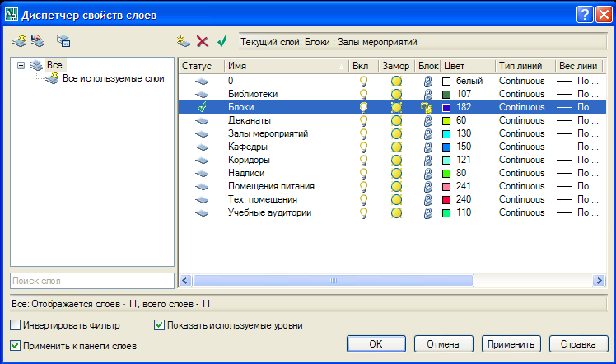Lock the Учебные аудитории layer padlock

(x=427, y=212)
